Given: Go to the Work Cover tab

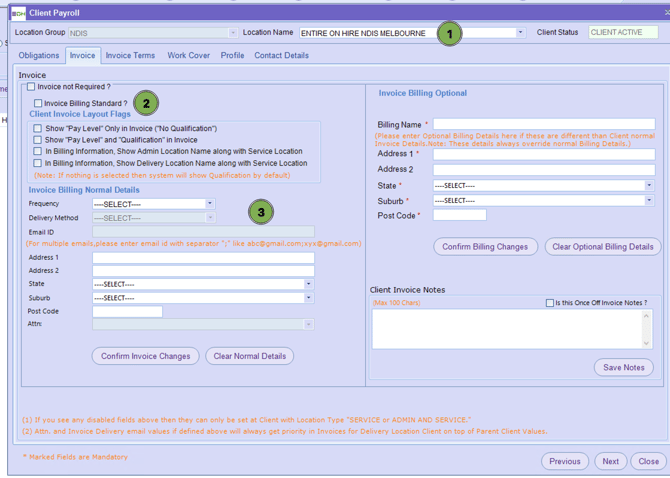Looking at the screenshot, I should 188,56.
